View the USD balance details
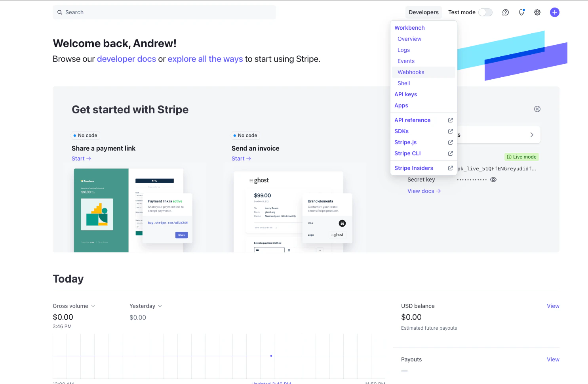Screen dimensions: 588x384 click(553, 306)
